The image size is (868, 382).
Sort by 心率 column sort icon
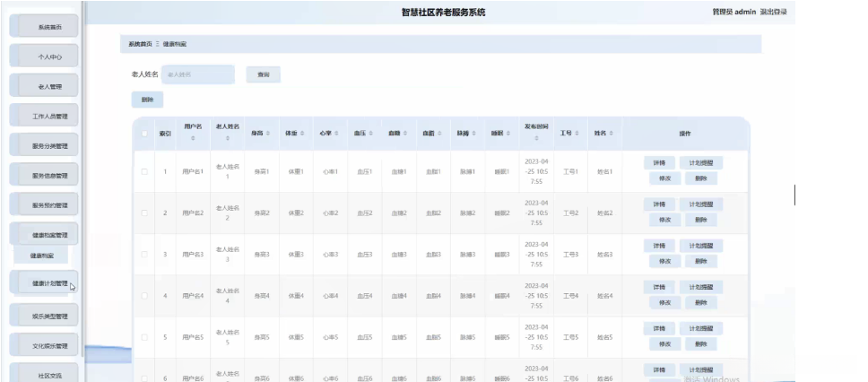(336, 134)
